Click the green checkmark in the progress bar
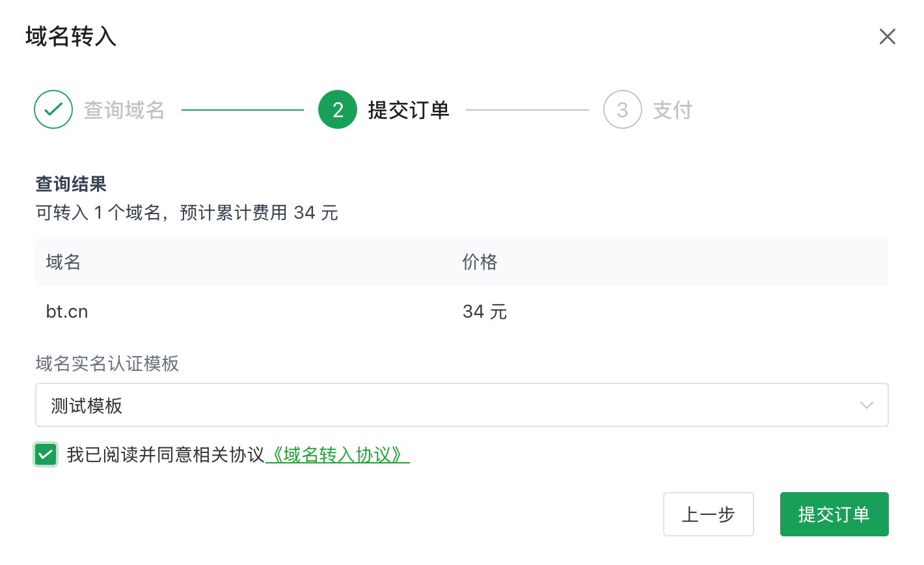The height and width of the screenshot is (565, 924). (x=53, y=109)
